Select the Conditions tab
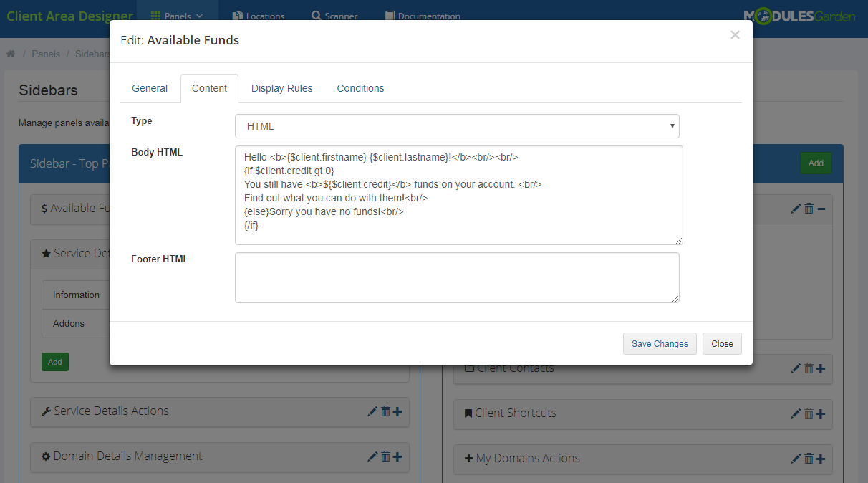The width and height of the screenshot is (868, 483). click(x=360, y=88)
